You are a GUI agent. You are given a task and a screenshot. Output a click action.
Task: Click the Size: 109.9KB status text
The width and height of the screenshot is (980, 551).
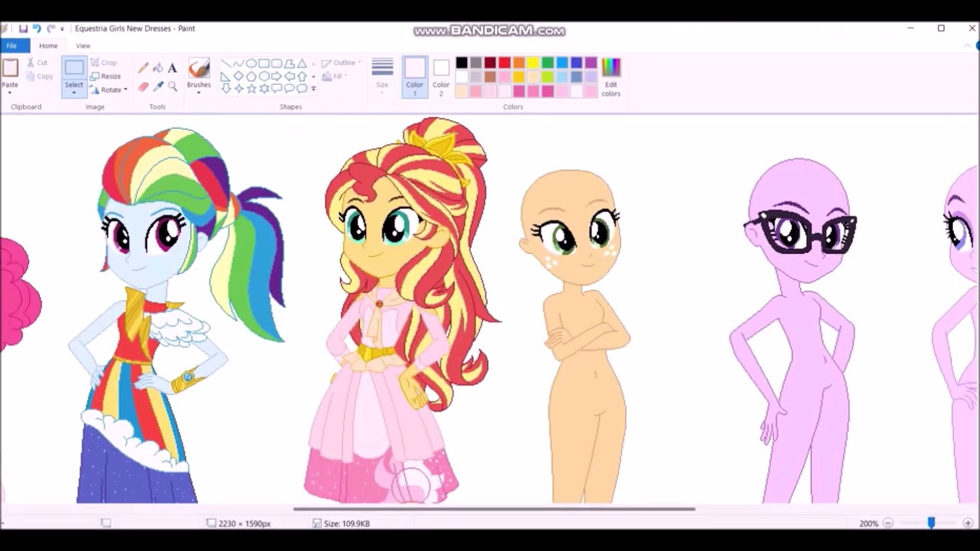[347, 523]
